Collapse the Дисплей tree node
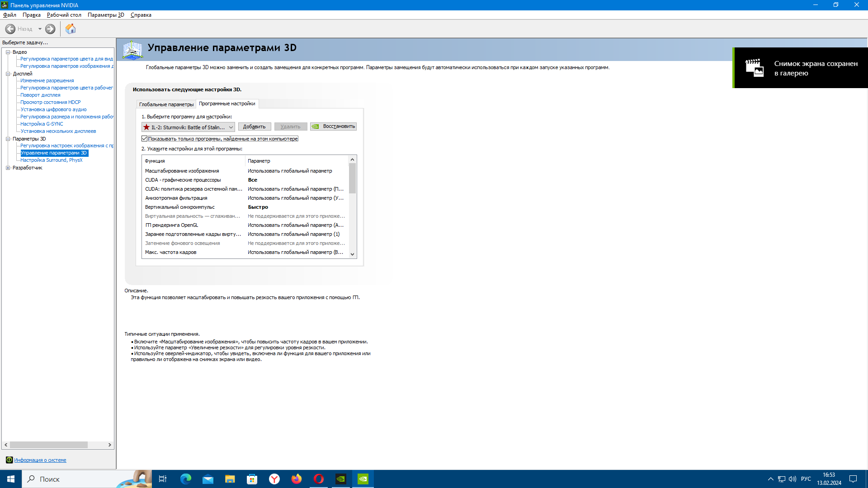The image size is (868, 488). [x=8, y=74]
